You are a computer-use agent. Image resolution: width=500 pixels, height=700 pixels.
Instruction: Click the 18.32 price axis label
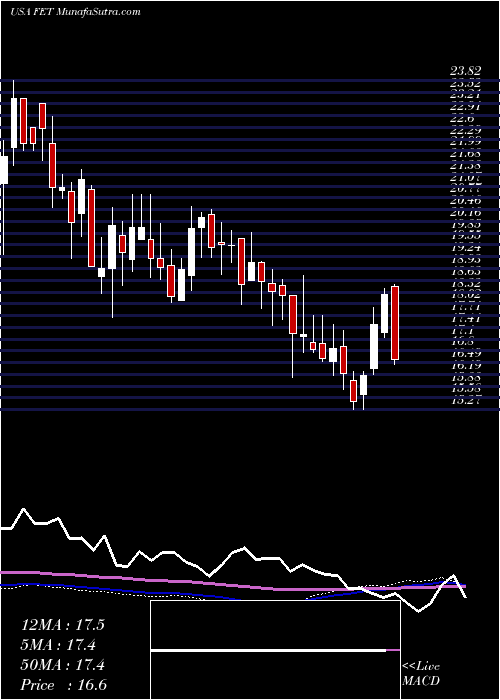tap(466, 283)
